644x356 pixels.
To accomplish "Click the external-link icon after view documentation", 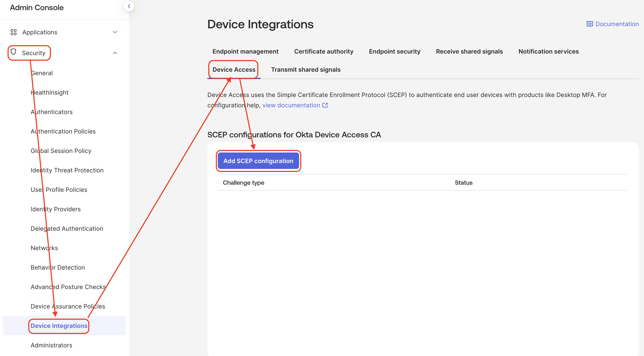I will [x=325, y=105].
